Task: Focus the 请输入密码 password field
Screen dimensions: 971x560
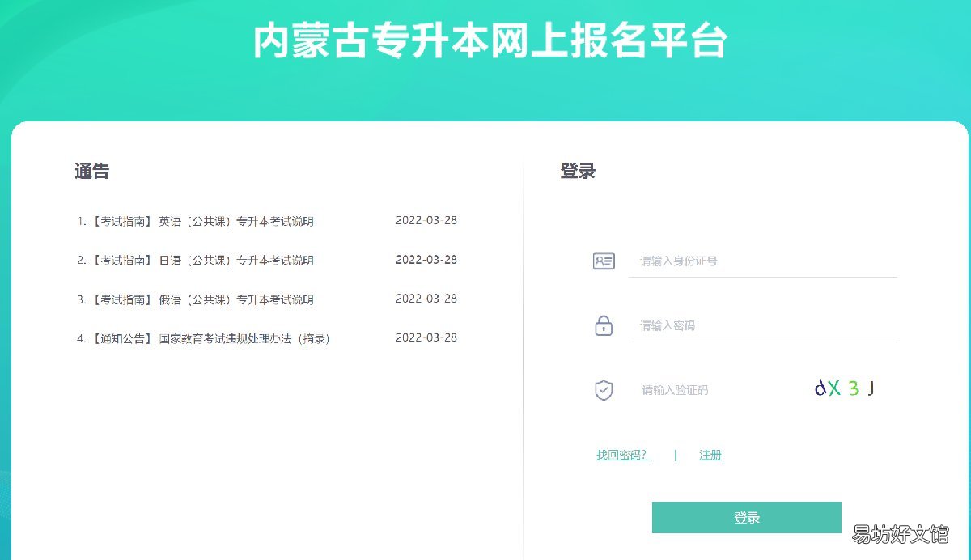Action: pyautogui.click(x=763, y=325)
